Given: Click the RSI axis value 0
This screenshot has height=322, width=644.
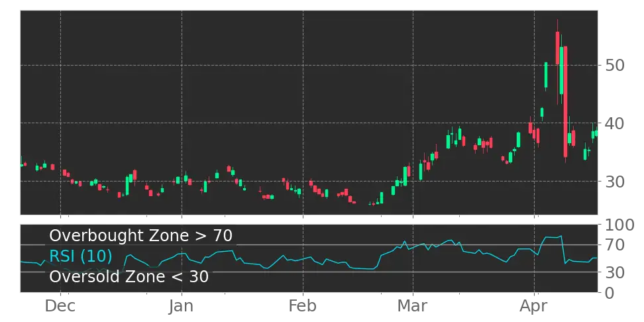Looking at the screenshot, I should (610, 293).
